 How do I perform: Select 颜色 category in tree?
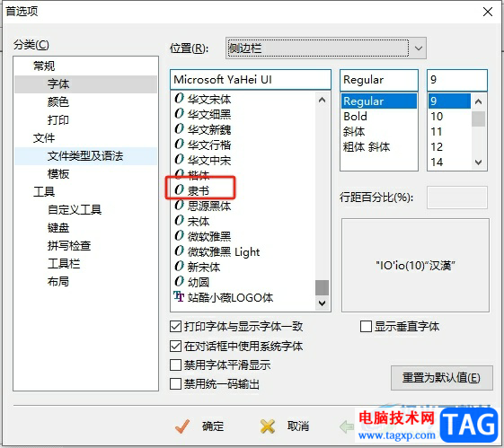pyautogui.click(x=58, y=101)
